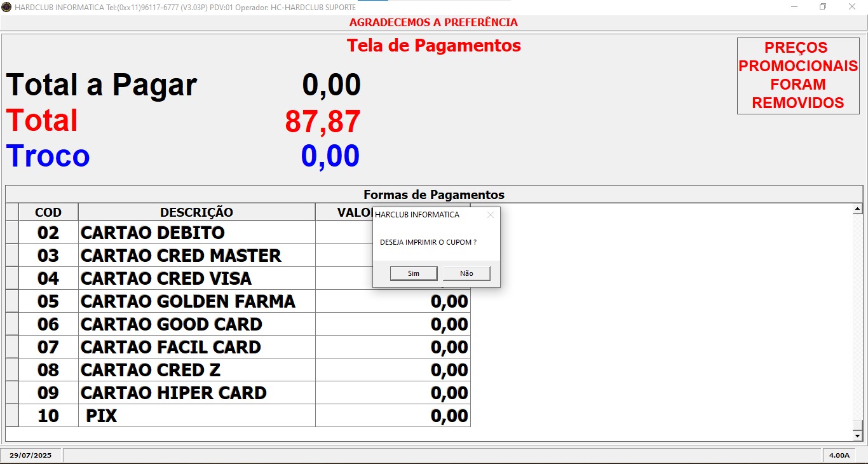
Task: Click Sim to print the coupon
Action: click(414, 273)
